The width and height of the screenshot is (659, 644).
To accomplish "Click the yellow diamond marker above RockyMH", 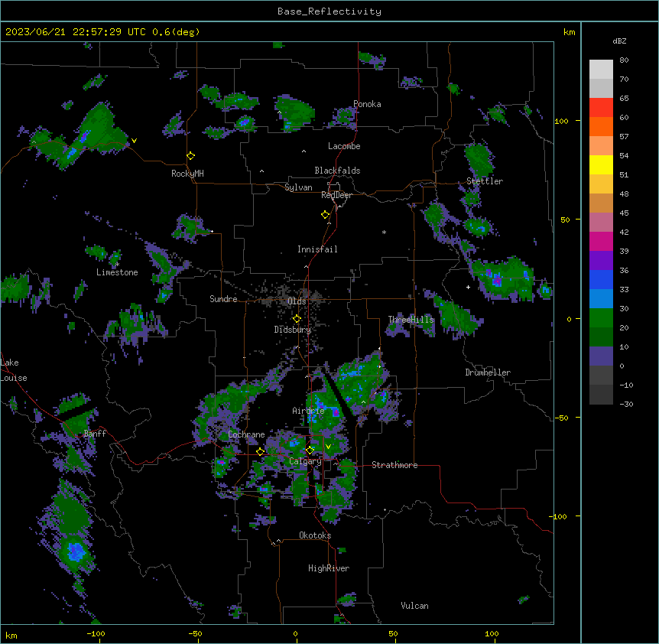I will pyautogui.click(x=190, y=156).
